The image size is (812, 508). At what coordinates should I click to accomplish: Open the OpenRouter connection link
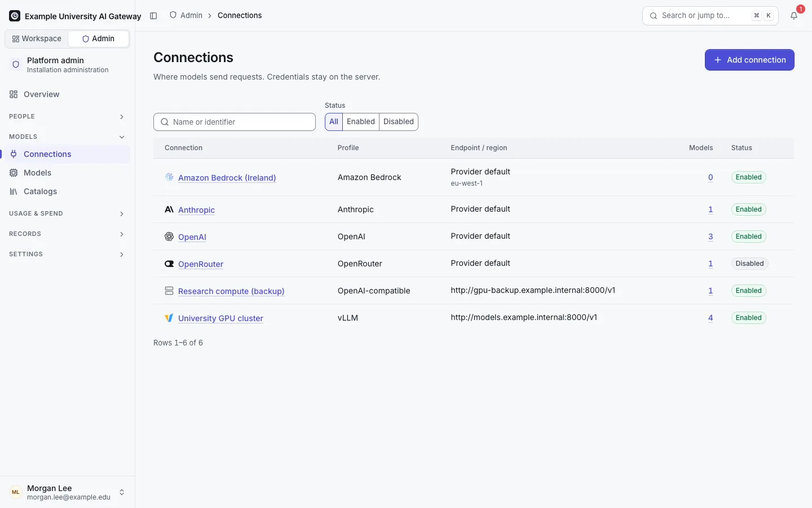pyautogui.click(x=201, y=264)
